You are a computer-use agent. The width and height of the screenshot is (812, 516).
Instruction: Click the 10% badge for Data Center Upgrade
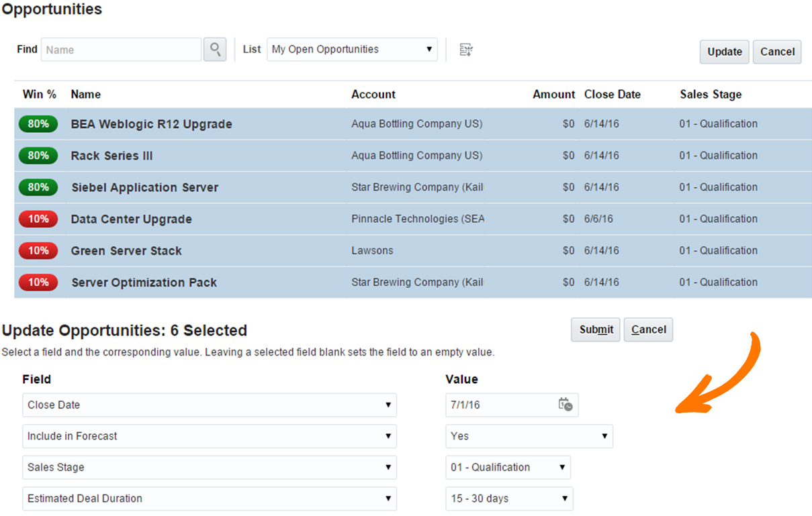click(x=38, y=219)
